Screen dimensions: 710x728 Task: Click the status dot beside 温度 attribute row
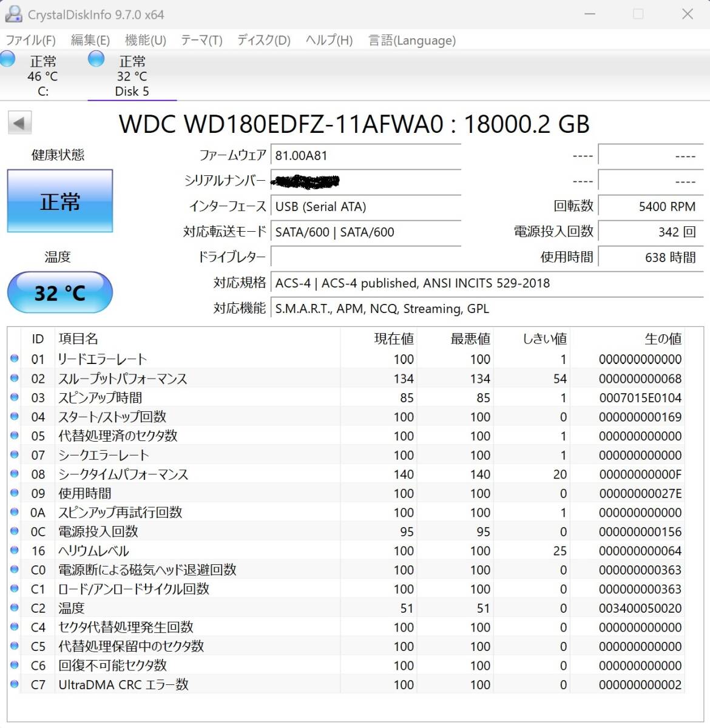tap(15, 607)
